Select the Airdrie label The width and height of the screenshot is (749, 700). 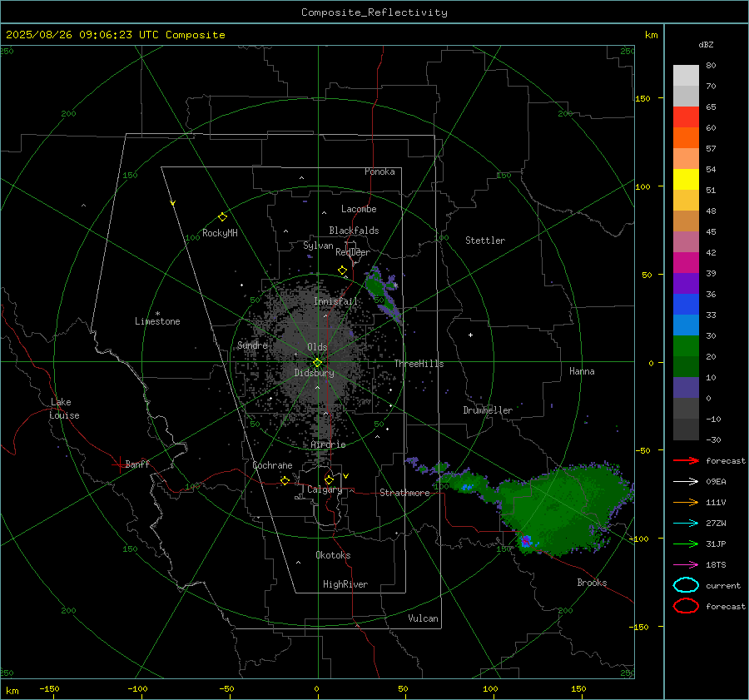328,444
